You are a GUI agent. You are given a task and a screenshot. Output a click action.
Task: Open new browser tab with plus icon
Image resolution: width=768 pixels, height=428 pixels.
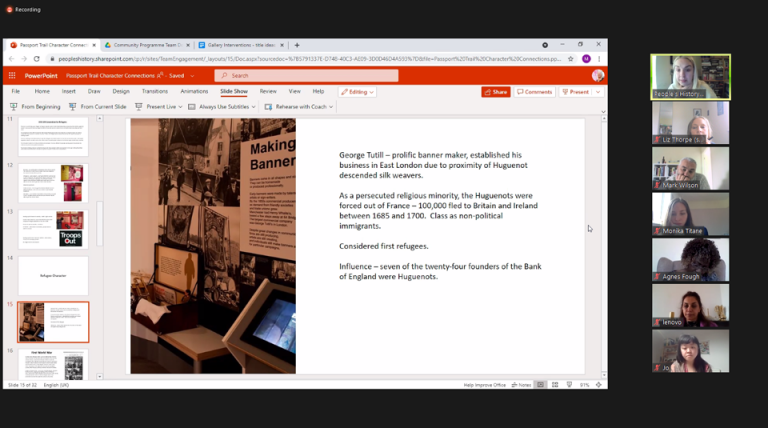[297, 45]
